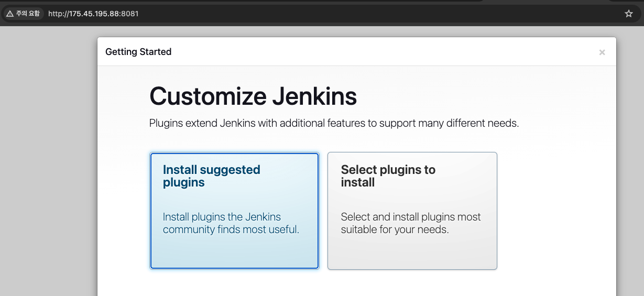Bookmark this page with the star icon

click(629, 14)
